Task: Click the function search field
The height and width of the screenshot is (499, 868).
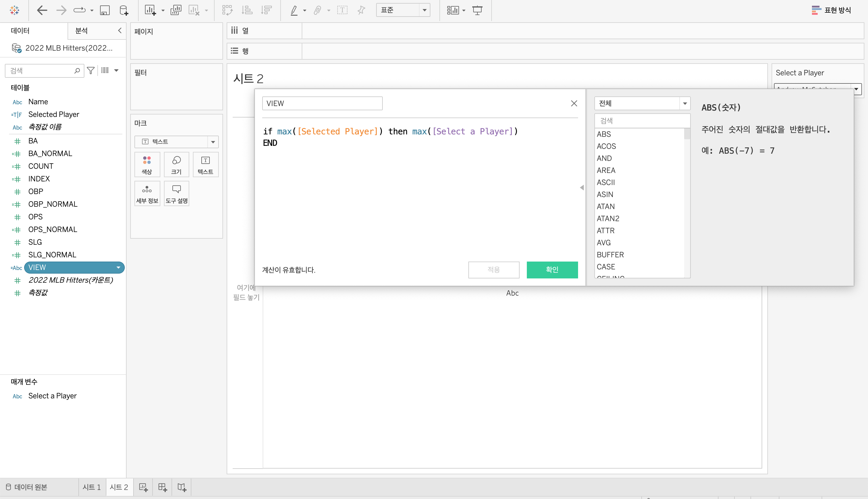Action: click(642, 121)
